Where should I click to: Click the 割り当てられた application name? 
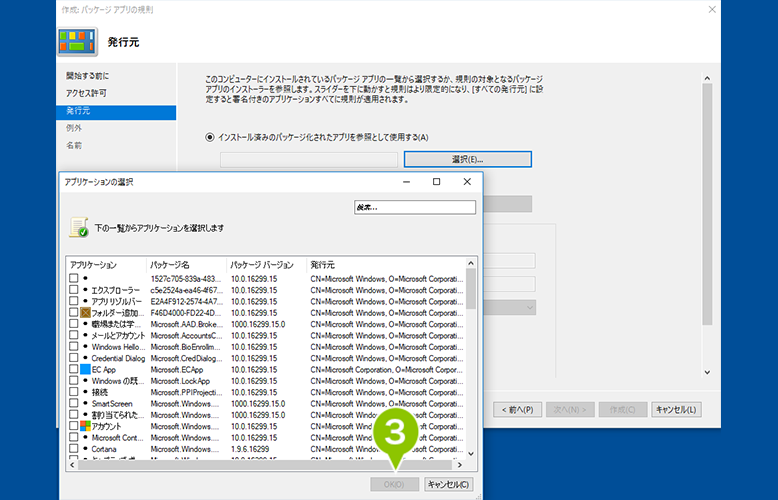[x=118, y=415]
